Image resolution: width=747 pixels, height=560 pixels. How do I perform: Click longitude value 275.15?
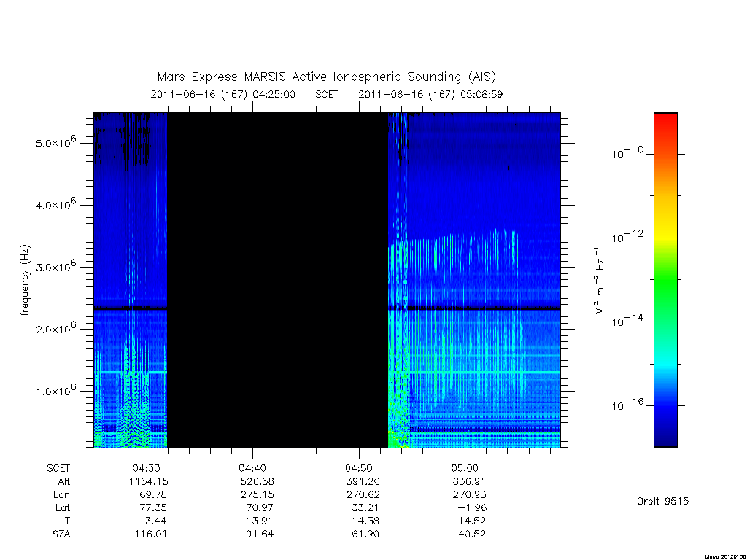point(258,495)
